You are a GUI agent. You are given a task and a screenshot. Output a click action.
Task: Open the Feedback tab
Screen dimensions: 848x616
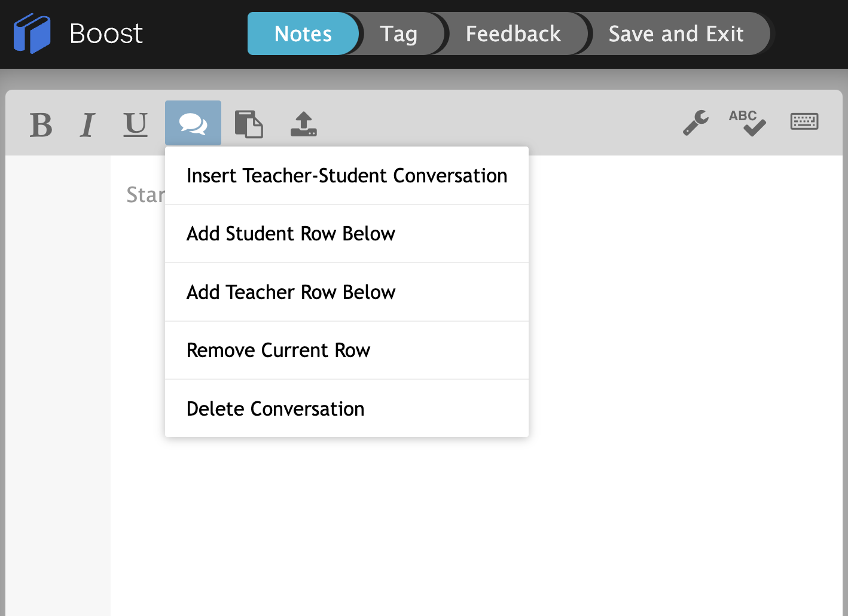coord(513,33)
